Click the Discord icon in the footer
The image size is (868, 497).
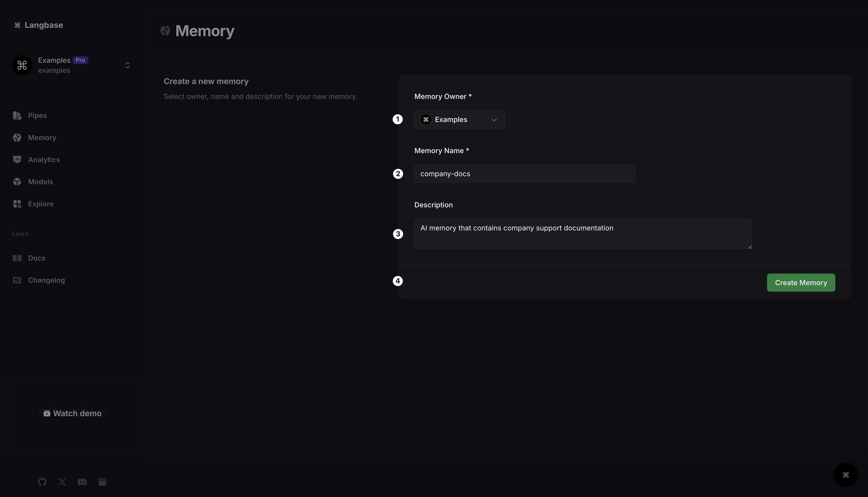(82, 482)
